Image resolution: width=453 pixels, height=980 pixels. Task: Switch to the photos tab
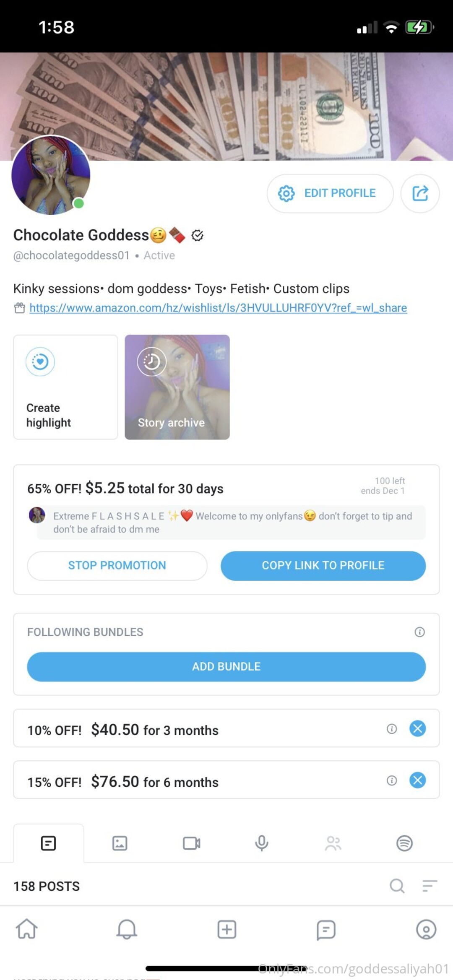tap(120, 843)
